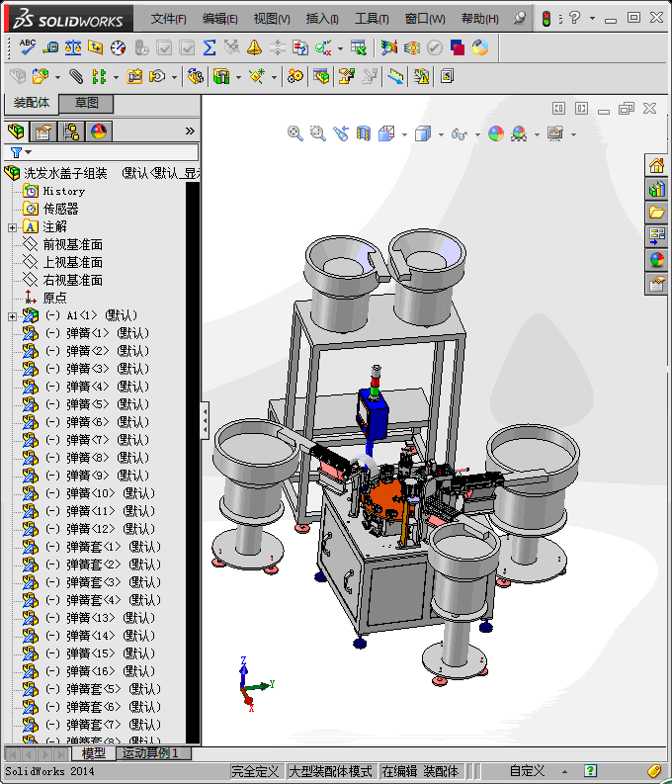Image resolution: width=672 pixels, height=784 pixels.
Task: Open the 插入(I) menu
Action: 322,19
